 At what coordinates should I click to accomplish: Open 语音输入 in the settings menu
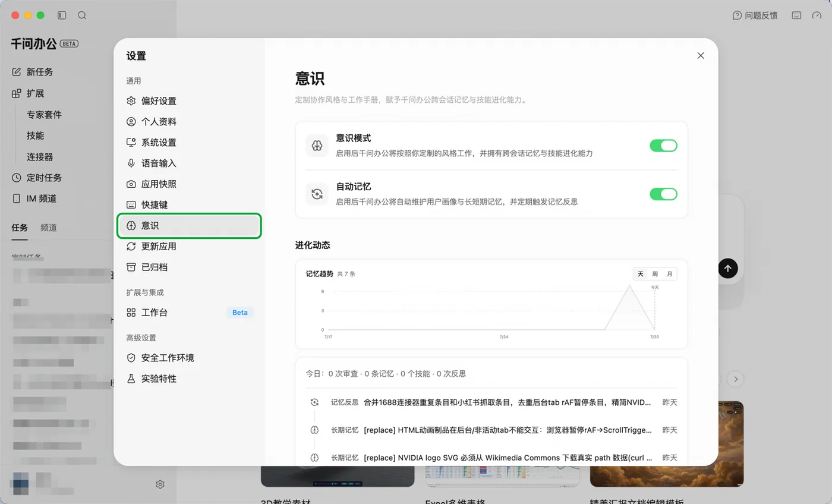click(x=189, y=163)
